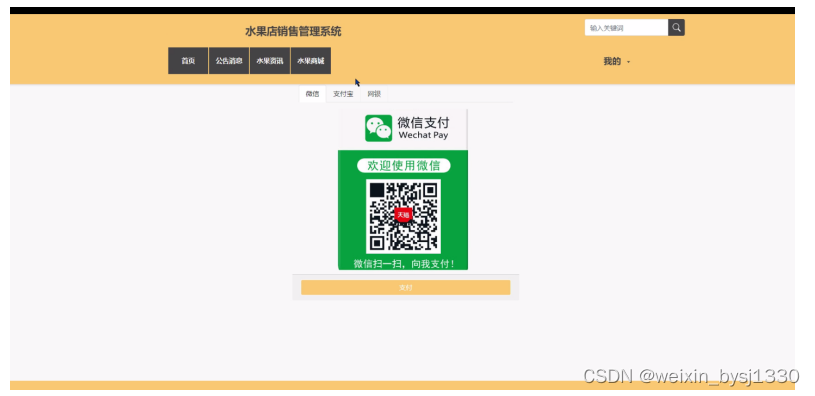Click the WeChat payment QR code
The width and height of the screenshot is (815, 396).
pyautogui.click(x=403, y=216)
